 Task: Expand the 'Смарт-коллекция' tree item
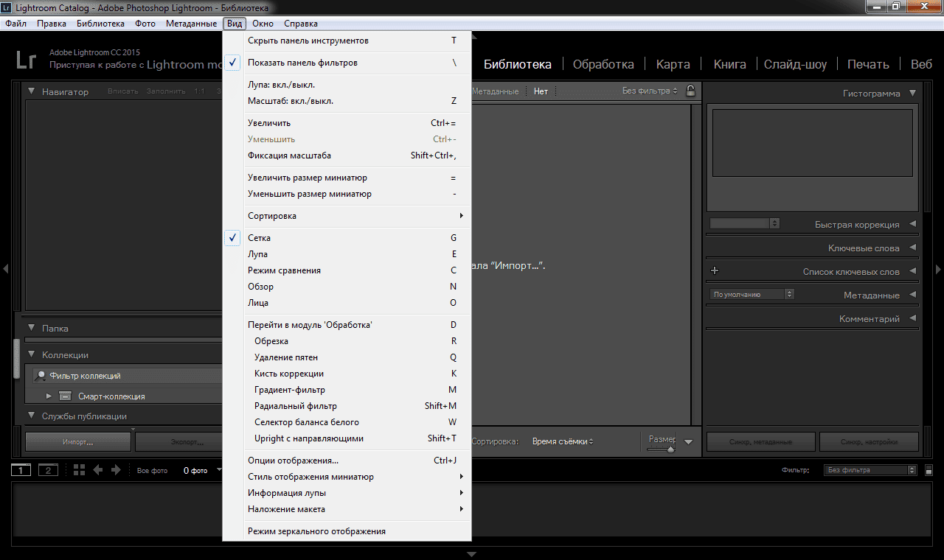[x=49, y=396]
